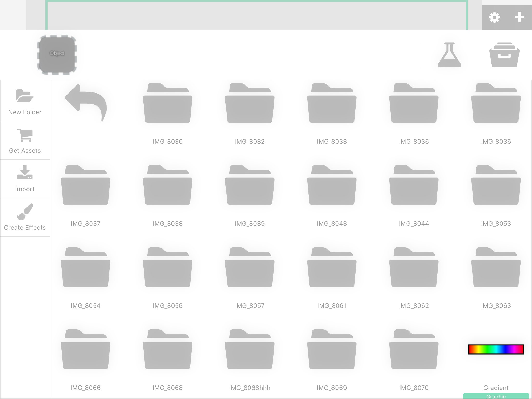
Task: Open the settings gear
Action: (494, 17)
